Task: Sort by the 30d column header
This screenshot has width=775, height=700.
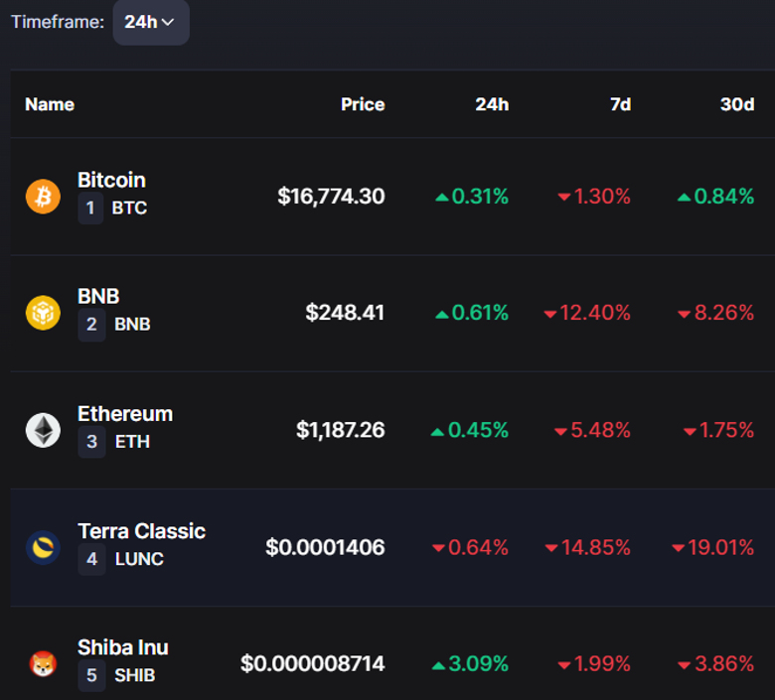Action: coord(737,104)
